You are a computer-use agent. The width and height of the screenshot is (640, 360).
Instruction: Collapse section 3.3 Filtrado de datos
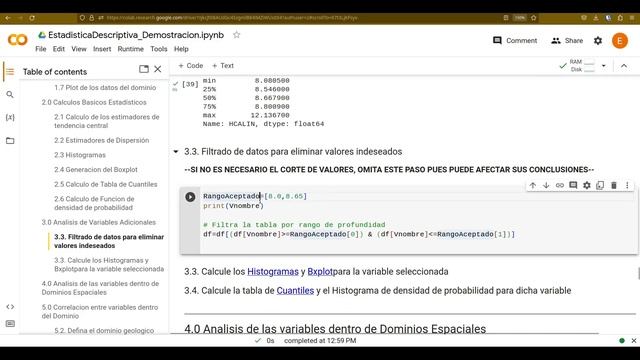tap(176, 151)
